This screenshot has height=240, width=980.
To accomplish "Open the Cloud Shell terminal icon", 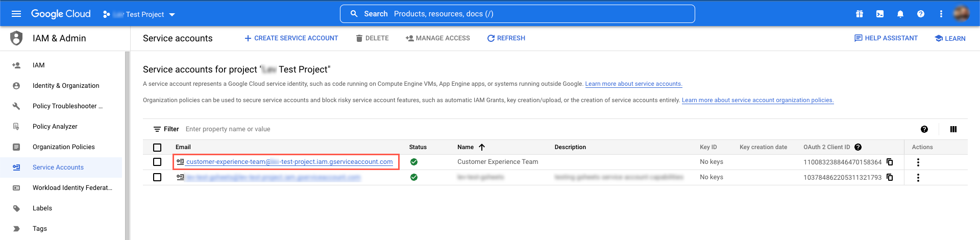I will [x=880, y=14].
